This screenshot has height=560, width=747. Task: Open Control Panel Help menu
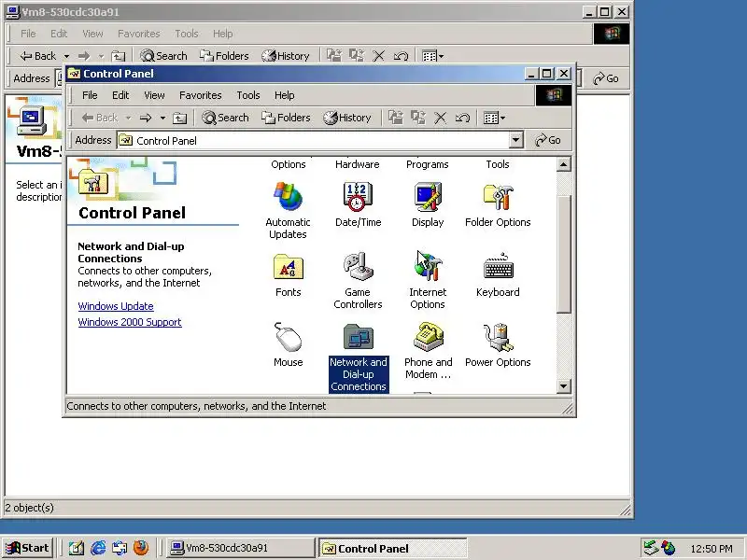284,95
